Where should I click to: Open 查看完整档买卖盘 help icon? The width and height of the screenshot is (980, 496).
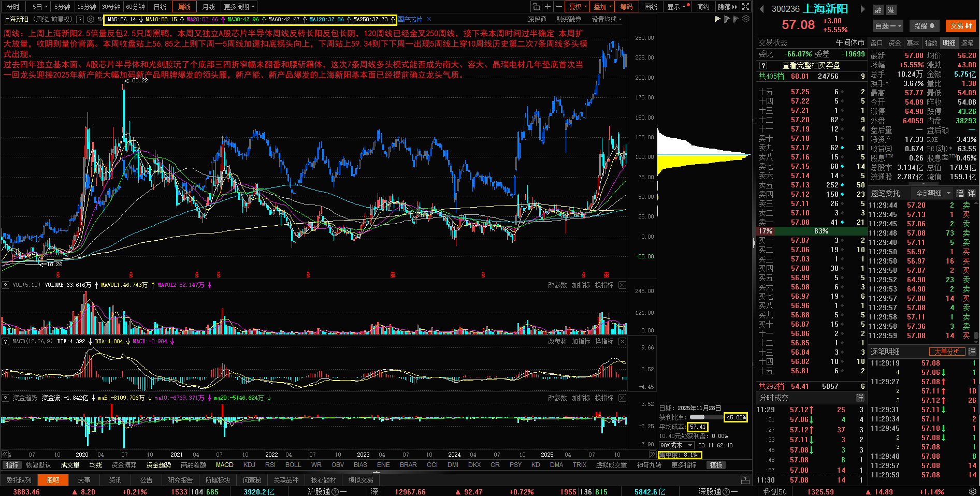point(763,66)
